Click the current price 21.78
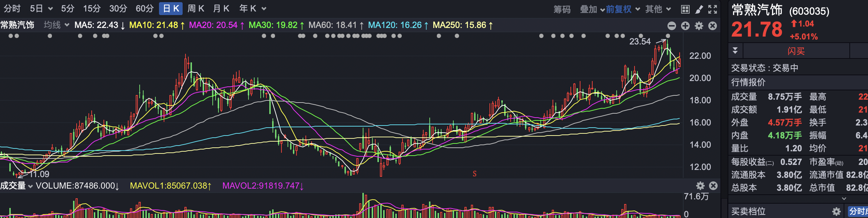 757,29
